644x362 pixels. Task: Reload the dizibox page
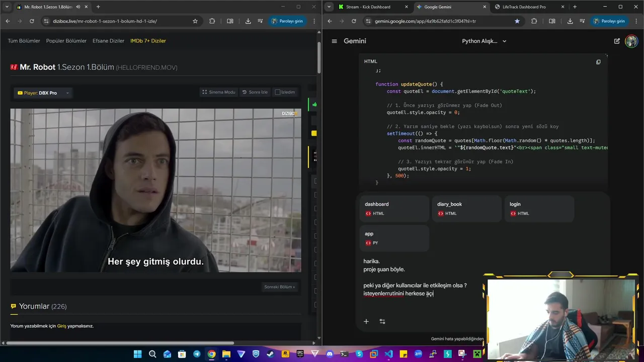click(x=32, y=21)
